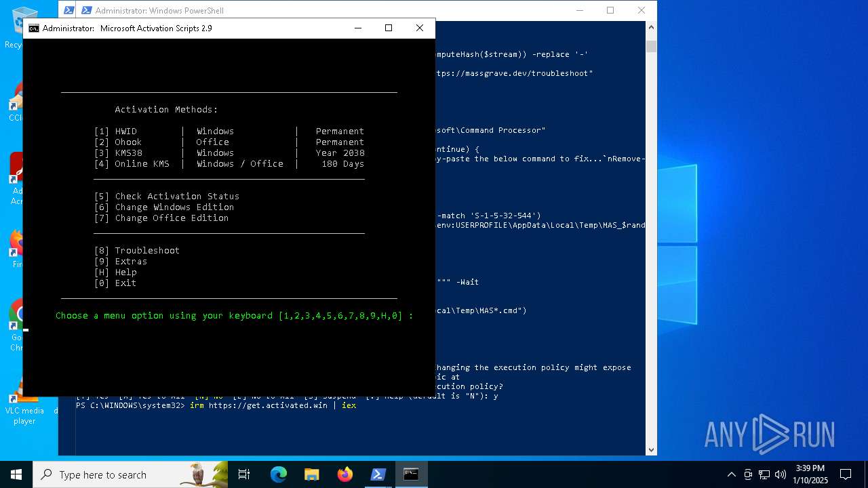Open Firefox from the taskbar

[344, 474]
